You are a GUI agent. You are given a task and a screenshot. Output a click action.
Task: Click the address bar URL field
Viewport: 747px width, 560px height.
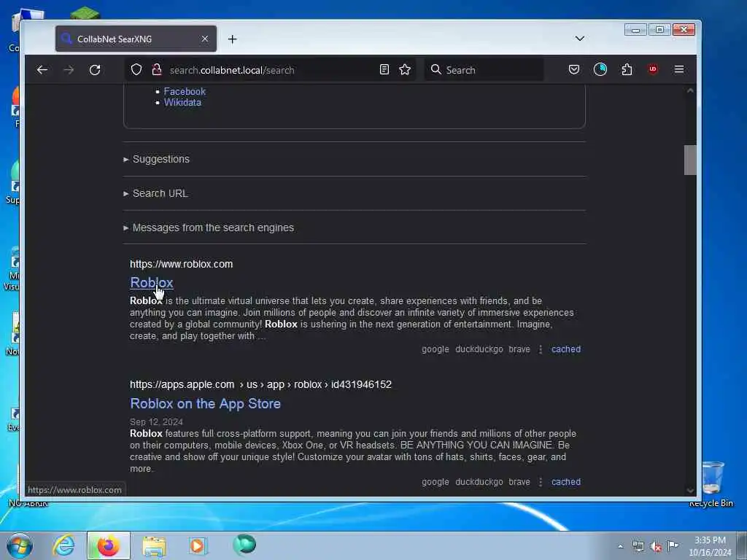click(271, 70)
